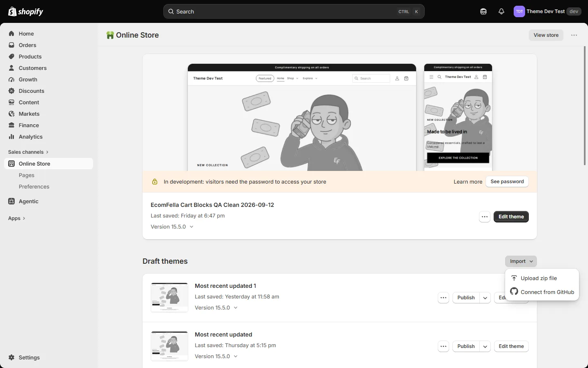Click the See password button
This screenshot has width=588, height=368.
click(507, 182)
